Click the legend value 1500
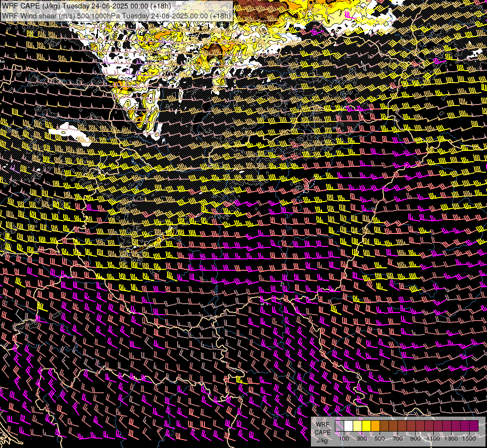487x448 pixels. pyautogui.click(x=469, y=439)
